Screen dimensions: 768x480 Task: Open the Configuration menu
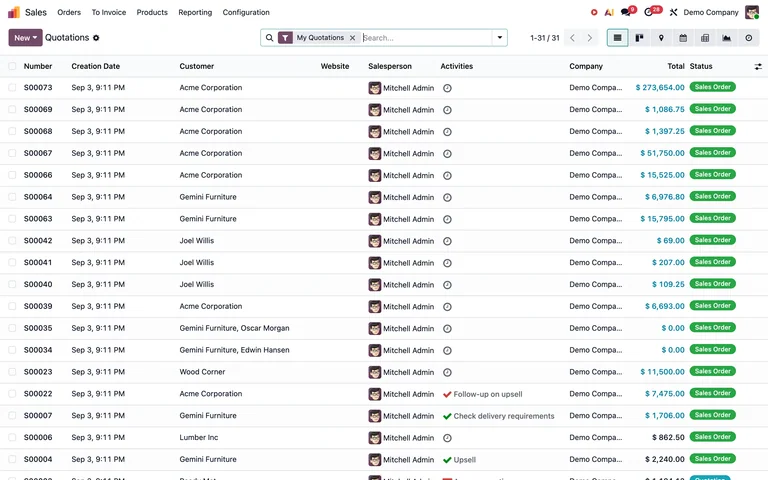click(246, 12)
